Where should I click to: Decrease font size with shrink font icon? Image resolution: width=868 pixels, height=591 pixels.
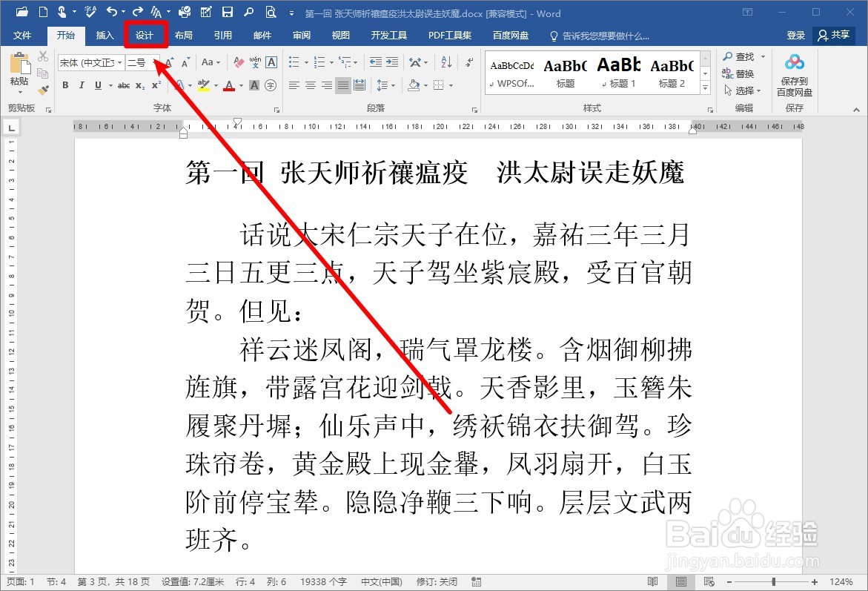click(185, 62)
